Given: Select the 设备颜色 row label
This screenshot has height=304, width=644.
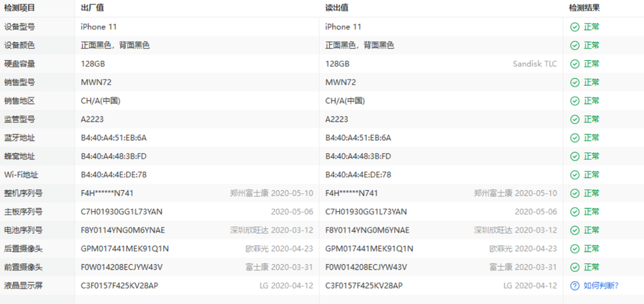Looking at the screenshot, I should [19, 46].
